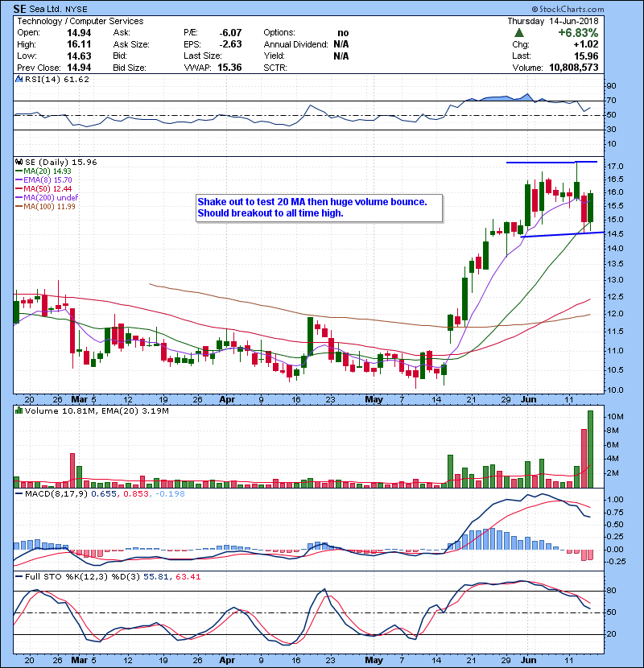
Task: Click the MACD value 0.655
Action: click(104, 494)
